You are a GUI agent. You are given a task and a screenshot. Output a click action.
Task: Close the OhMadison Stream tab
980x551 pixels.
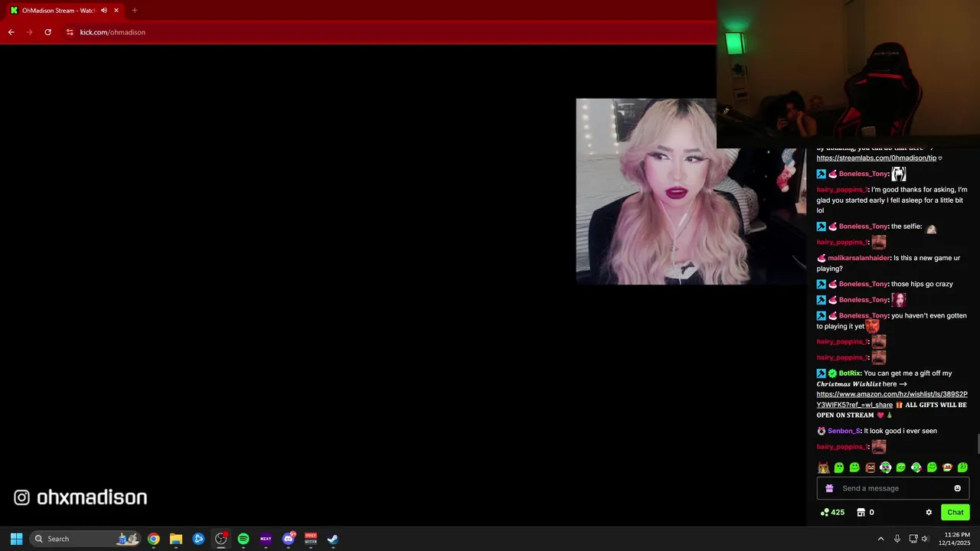tap(116, 11)
